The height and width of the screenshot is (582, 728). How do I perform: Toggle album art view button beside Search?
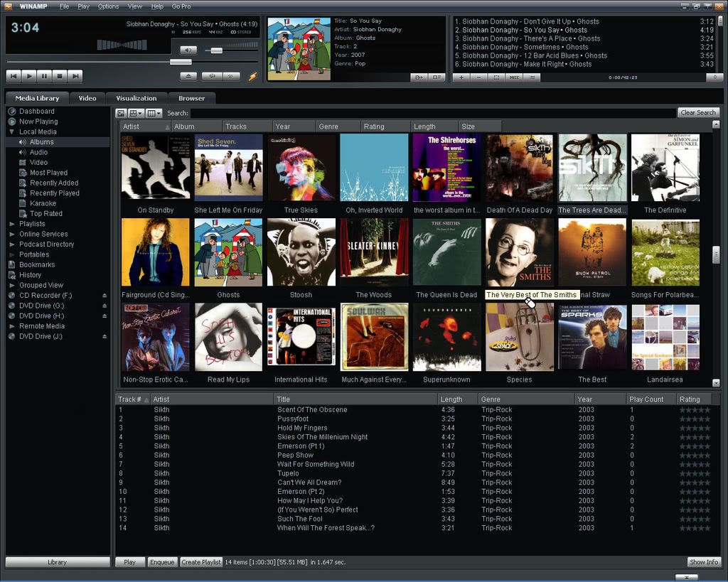121,113
